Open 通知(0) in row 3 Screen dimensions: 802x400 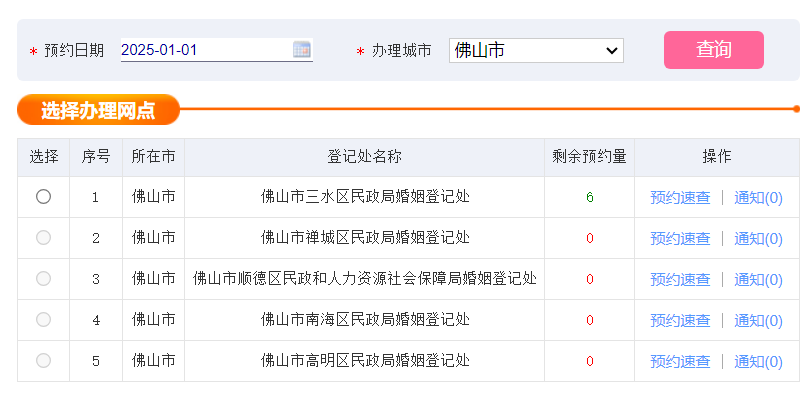758,279
